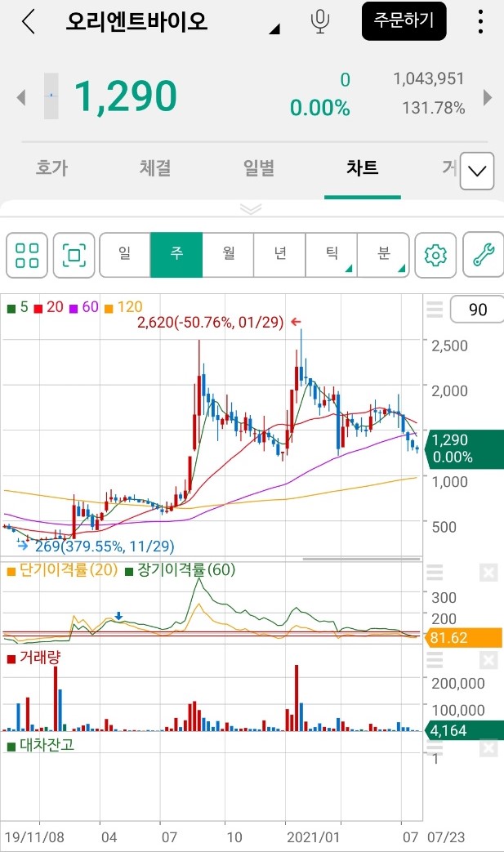Open stock selector triangle next to 오리엔트바이오
Image resolution: width=504 pixels, height=852 pixels.
click(x=274, y=29)
